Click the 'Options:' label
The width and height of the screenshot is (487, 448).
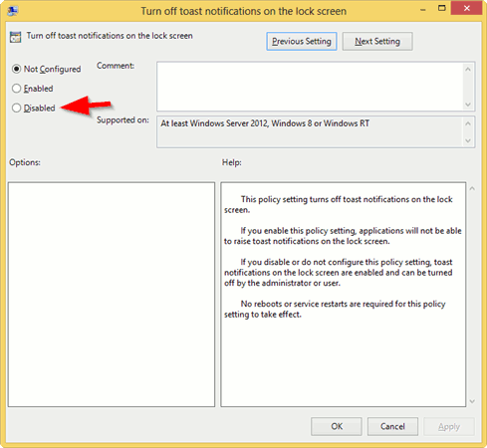(x=25, y=162)
